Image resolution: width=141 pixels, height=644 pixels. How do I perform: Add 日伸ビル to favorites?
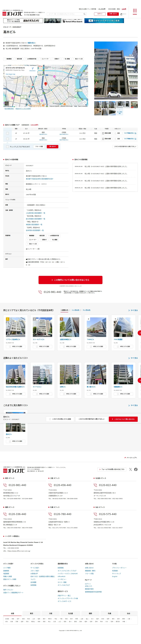70,394
